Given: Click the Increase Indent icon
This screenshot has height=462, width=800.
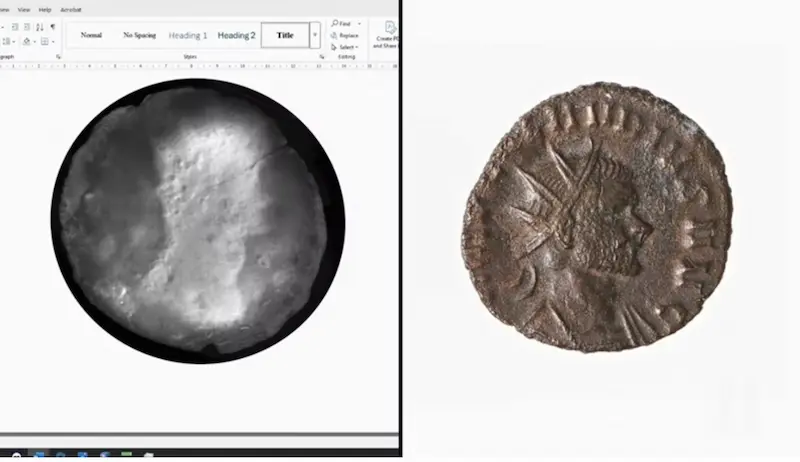Looking at the screenshot, I should (27, 27).
